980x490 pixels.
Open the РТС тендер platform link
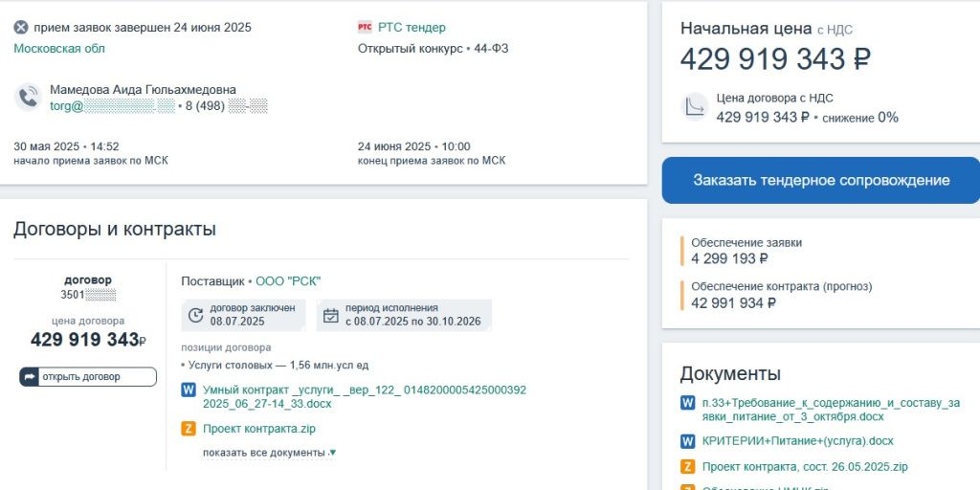[x=412, y=28]
